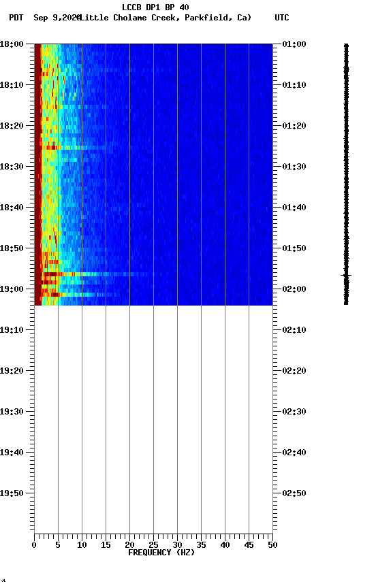Click the '50' frequency tick label
The image size is (376, 588).
[273, 545]
